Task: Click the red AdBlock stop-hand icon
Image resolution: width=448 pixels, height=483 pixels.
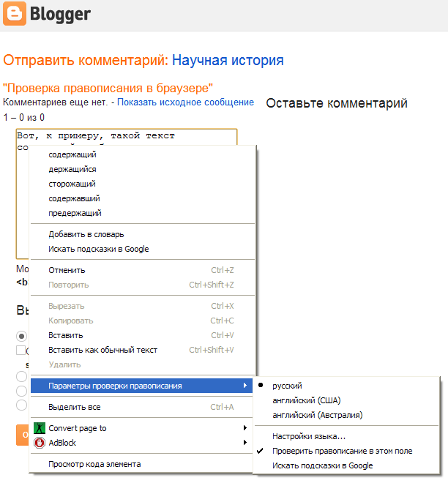Action: 39,443
